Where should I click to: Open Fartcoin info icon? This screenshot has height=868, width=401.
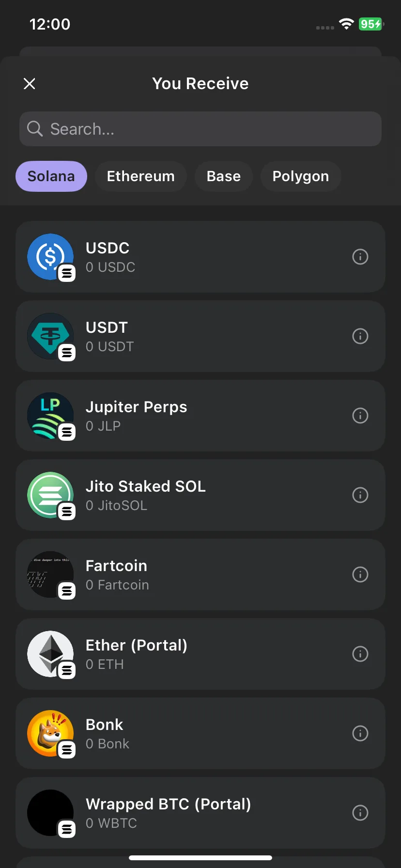[360, 574]
